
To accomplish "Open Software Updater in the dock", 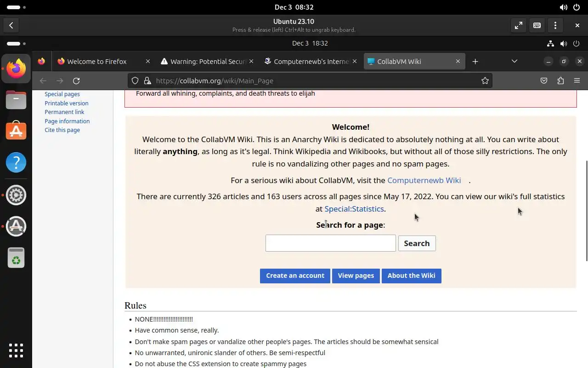I will [x=16, y=226].
